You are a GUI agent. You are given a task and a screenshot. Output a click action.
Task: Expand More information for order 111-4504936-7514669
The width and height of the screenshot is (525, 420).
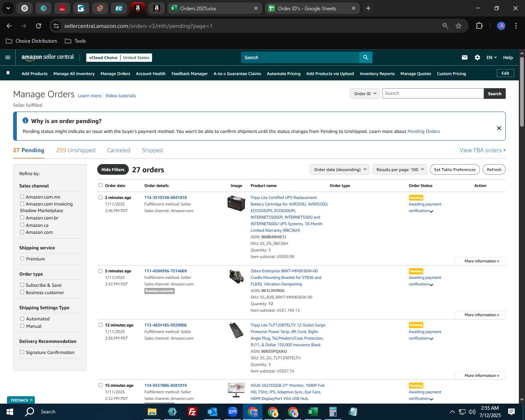(x=480, y=315)
